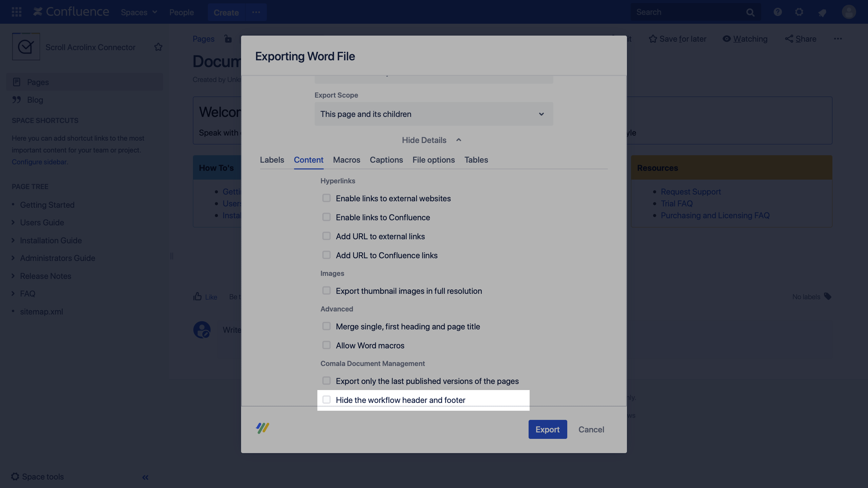
Task: Open the Export Scope dropdown
Action: (433, 114)
